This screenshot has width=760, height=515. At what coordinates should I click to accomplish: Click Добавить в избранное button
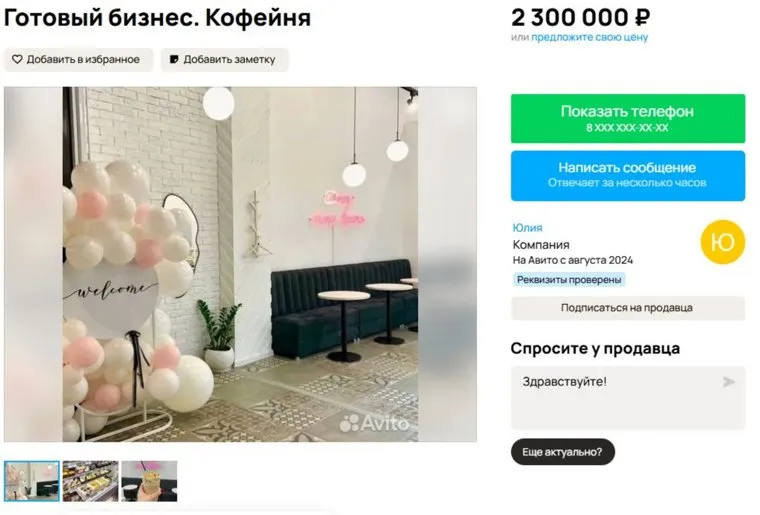79,60
